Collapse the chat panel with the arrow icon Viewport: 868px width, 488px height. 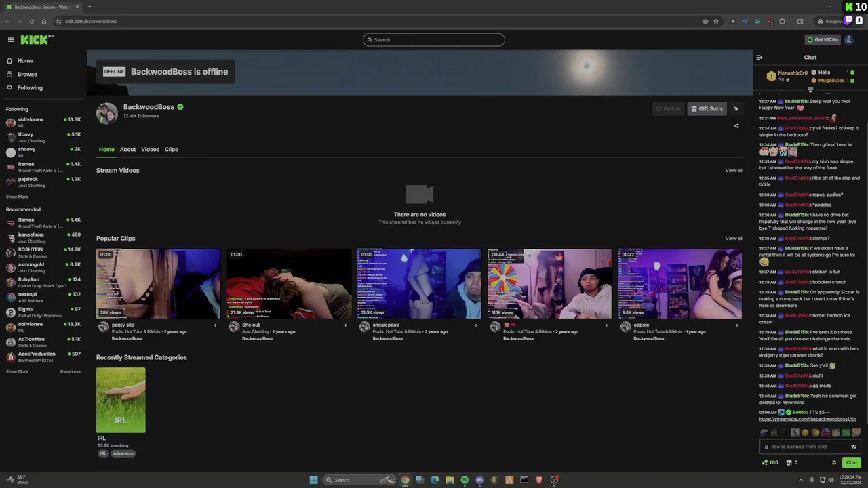click(759, 58)
